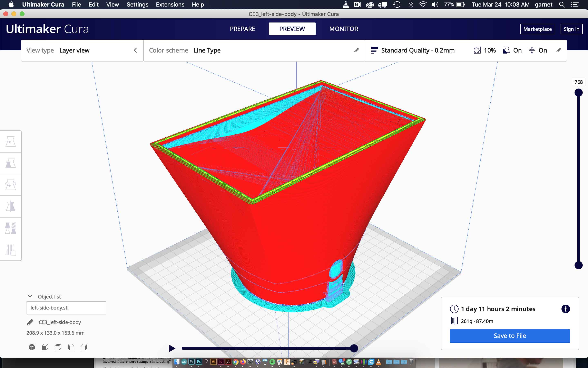
Task: Switch to 3D perspective view cube icon
Action: (x=32, y=347)
